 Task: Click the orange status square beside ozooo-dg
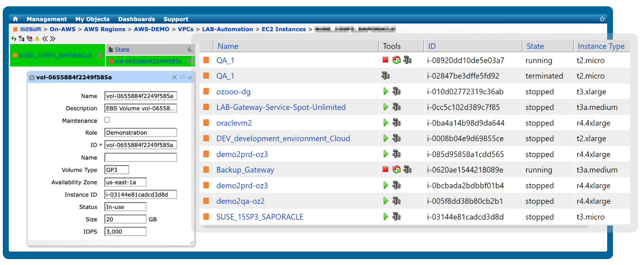point(206,92)
